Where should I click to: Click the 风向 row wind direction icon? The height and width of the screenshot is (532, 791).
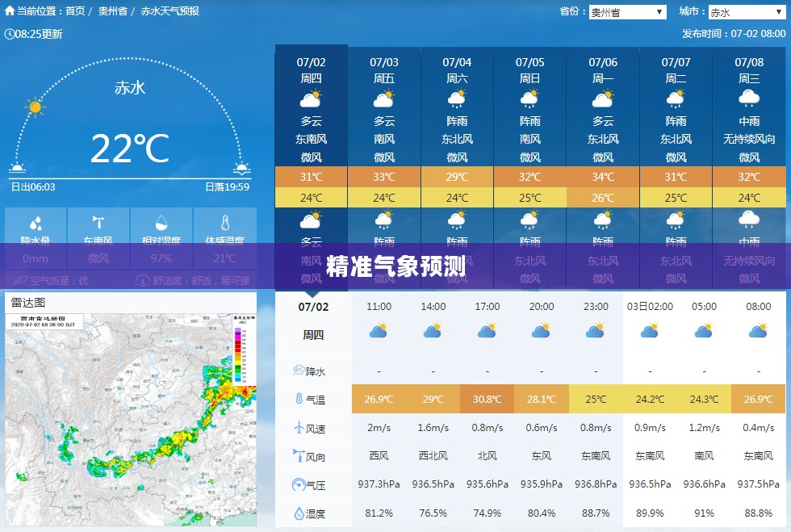coord(299,456)
